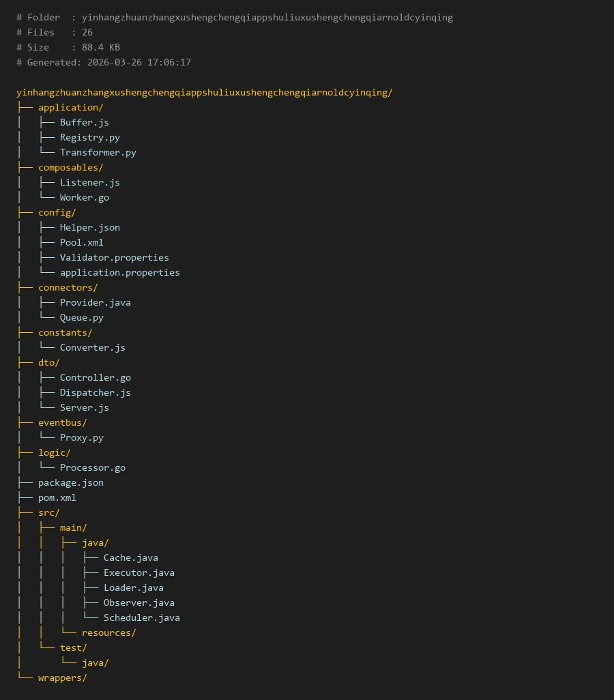Click the package.json file
Image resolution: width=614 pixels, height=700 pixels.
(70, 482)
